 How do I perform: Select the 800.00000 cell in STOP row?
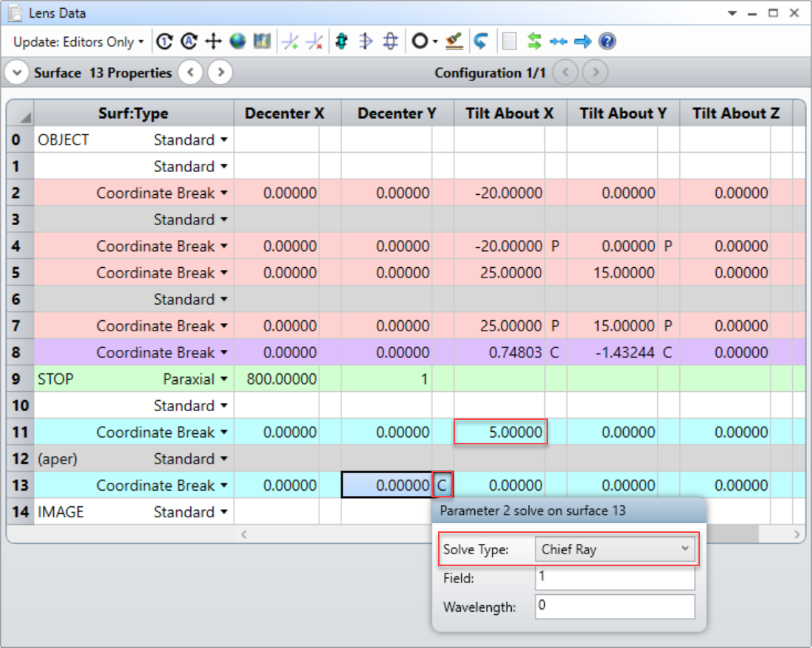coord(277,379)
